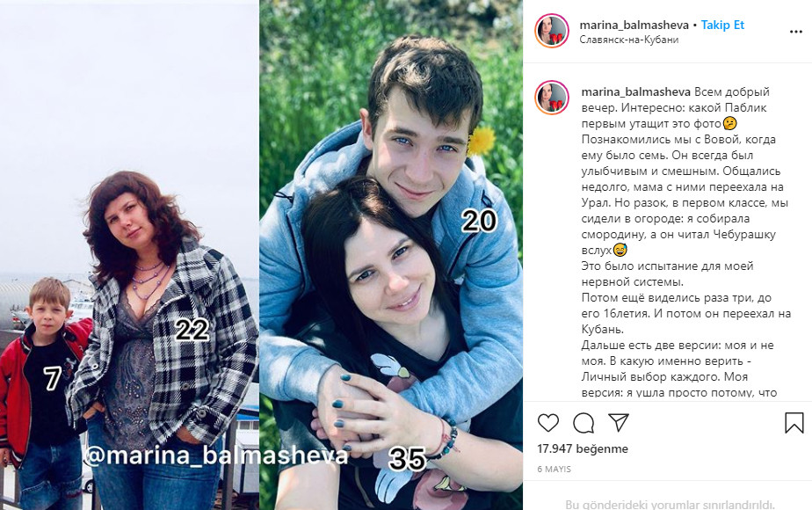The width and height of the screenshot is (812, 510).
Task: Open Славянск-на-Кубани location link
Action: (x=628, y=40)
